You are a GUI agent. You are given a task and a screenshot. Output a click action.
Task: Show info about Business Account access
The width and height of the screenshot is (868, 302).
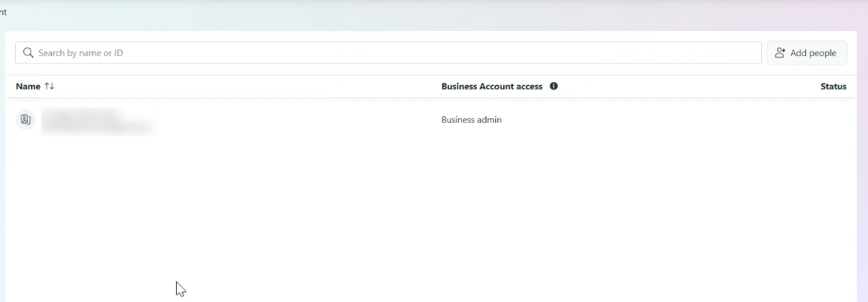point(553,86)
